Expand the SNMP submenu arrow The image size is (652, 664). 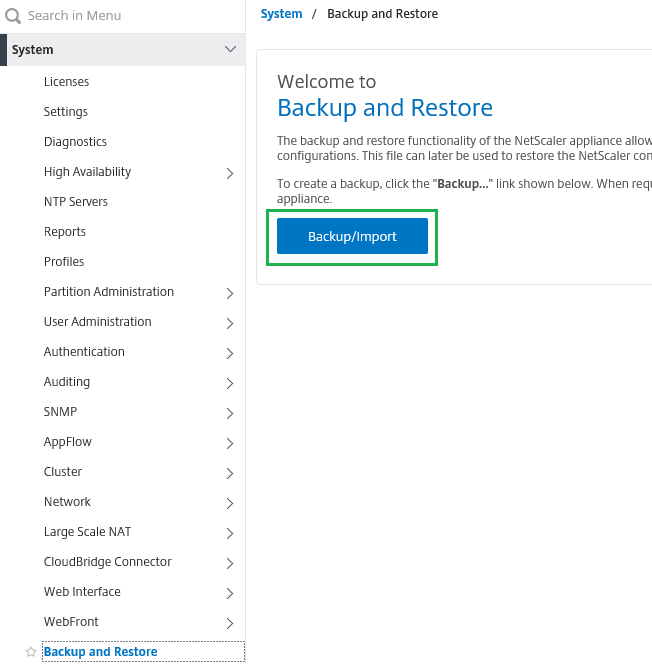230,413
